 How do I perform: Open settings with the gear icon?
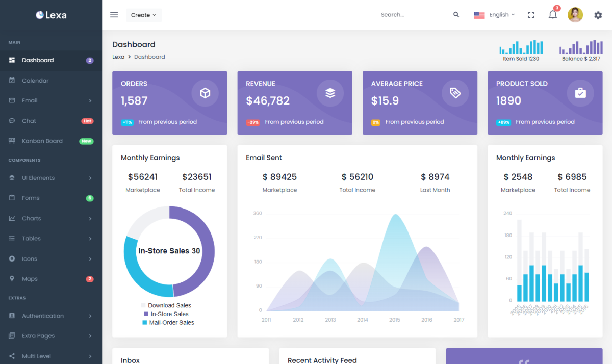[x=598, y=15]
